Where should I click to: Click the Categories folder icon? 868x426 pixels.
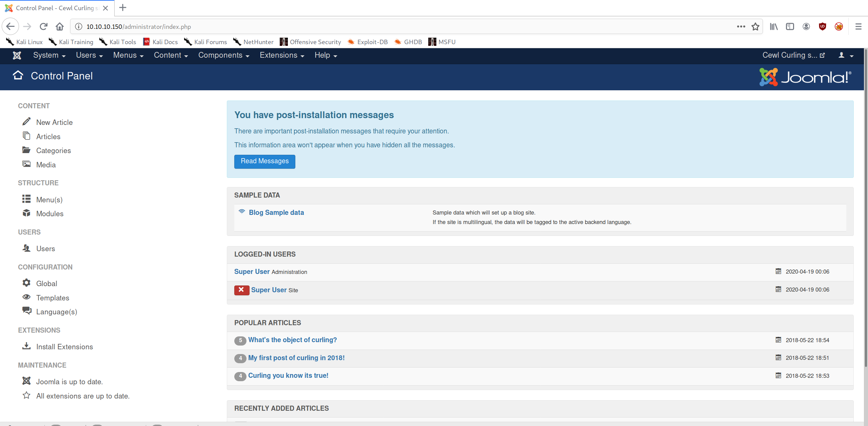[x=26, y=150]
